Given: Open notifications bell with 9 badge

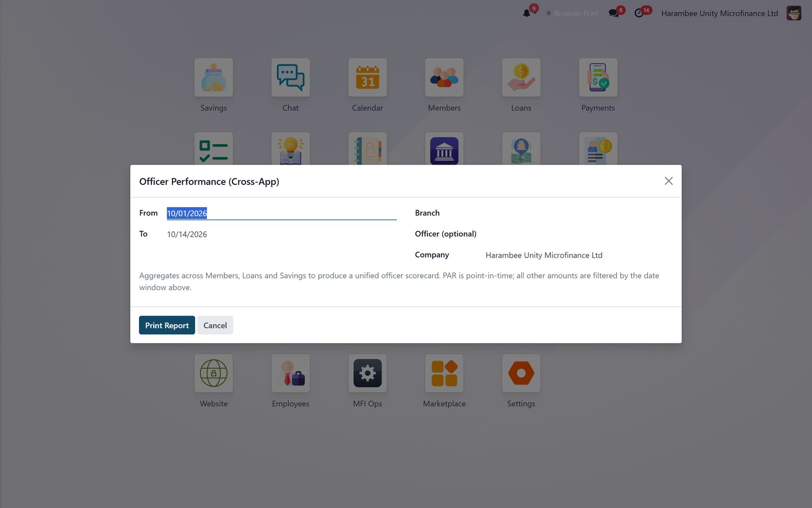Looking at the screenshot, I should [x=527, y=13].
